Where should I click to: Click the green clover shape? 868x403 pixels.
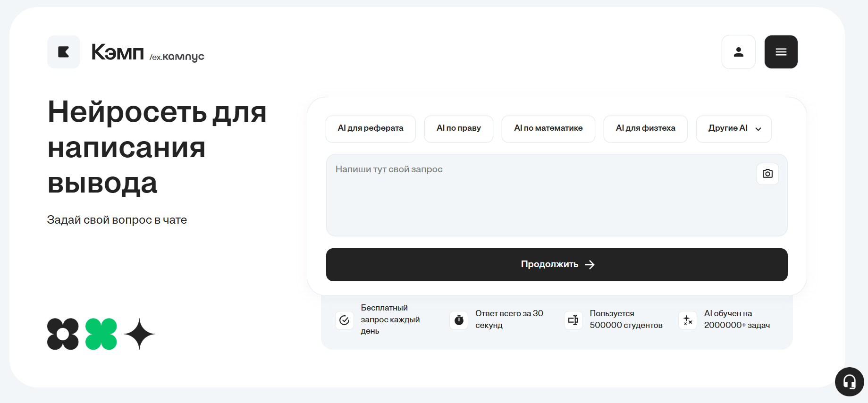point(101,334)
